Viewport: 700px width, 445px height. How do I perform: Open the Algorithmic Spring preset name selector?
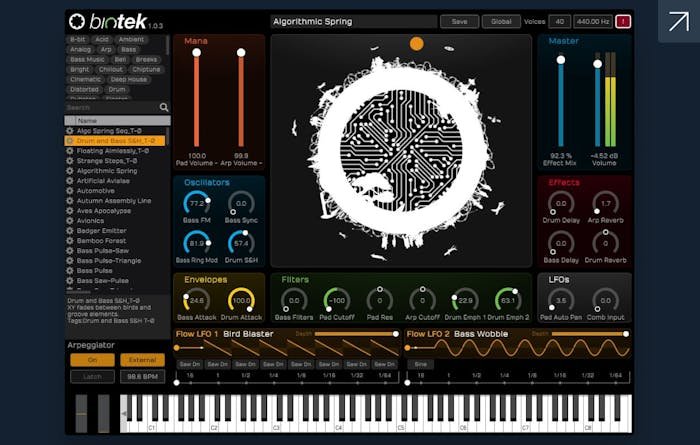coord(353,21)
